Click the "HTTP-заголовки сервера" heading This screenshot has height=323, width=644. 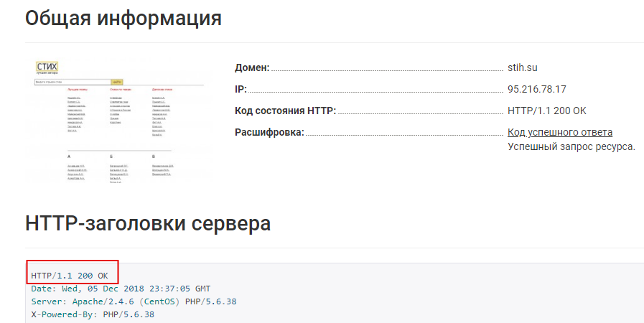click(148, 223)
